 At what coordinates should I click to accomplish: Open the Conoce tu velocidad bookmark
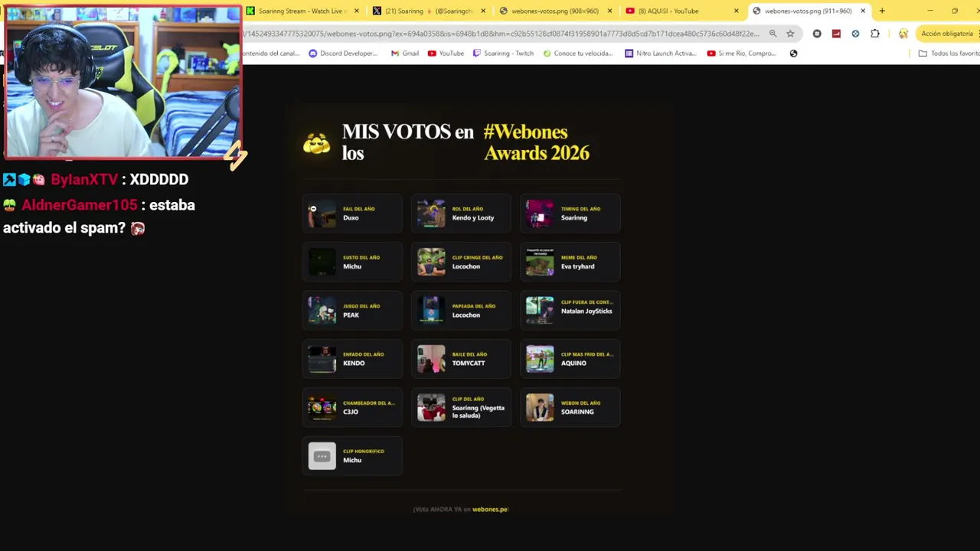click(578, 54)
